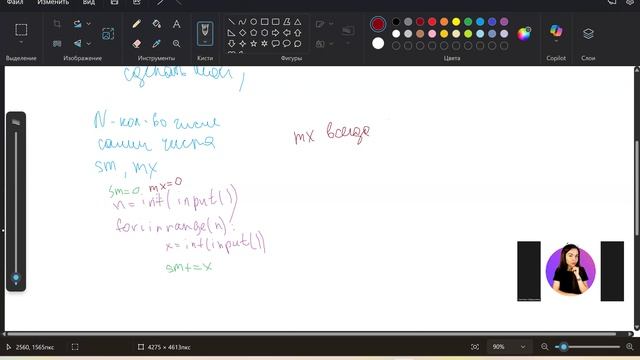Viewport: 640px width, 360px height.
Task: Click the fit to window icon
Action: [x=475, y=347]
